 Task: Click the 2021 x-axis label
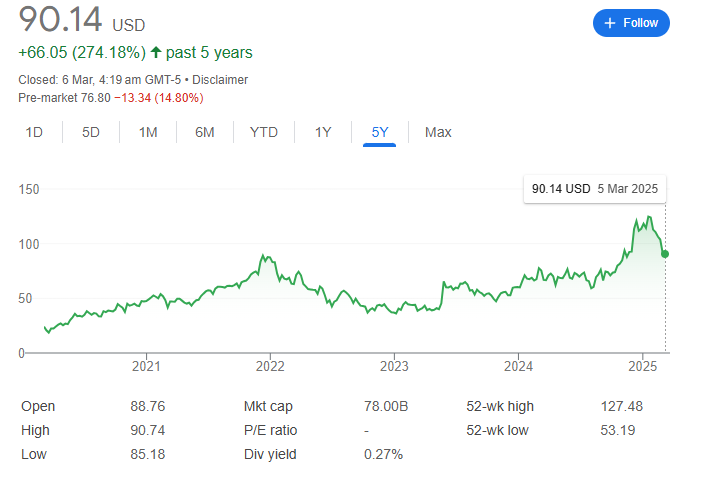coord(146,366)
